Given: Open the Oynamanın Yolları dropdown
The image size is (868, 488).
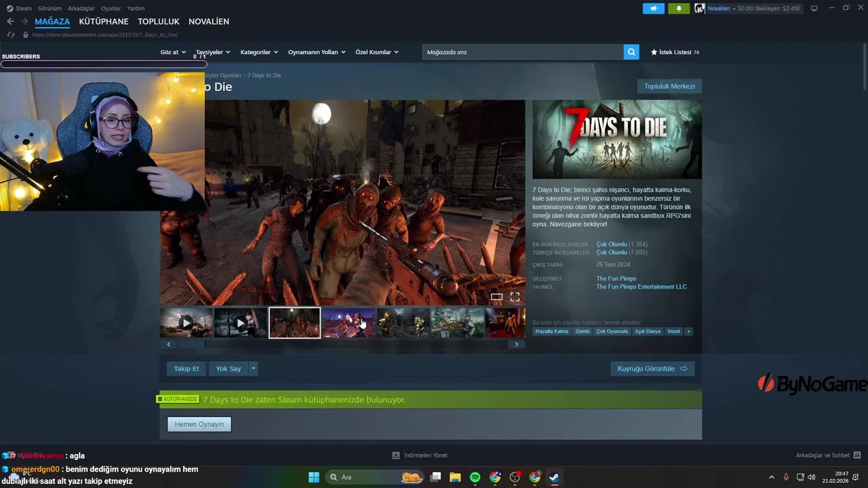Looking at the screenshot, I should click(317, 52).
